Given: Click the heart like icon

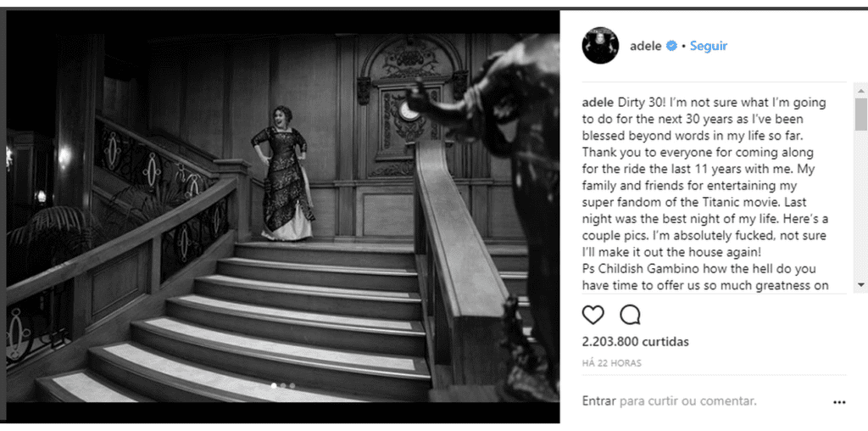Looking at the screenshot, I should 593,315.
